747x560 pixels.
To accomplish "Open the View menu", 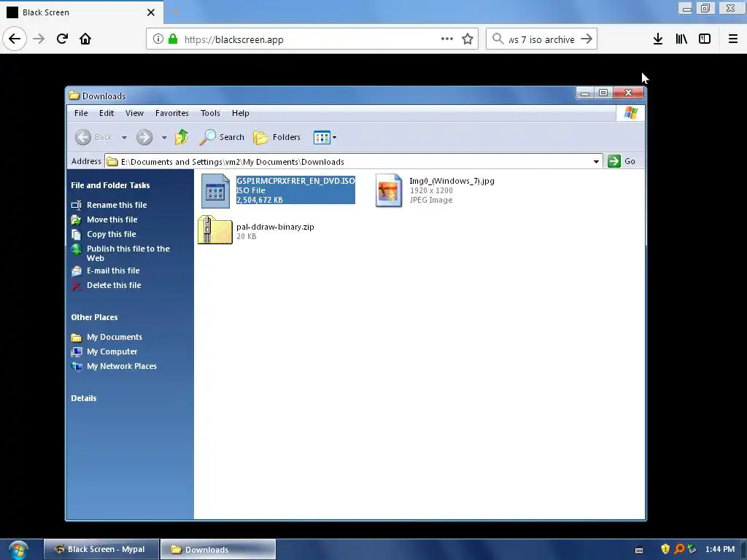I will click(134, 113).
